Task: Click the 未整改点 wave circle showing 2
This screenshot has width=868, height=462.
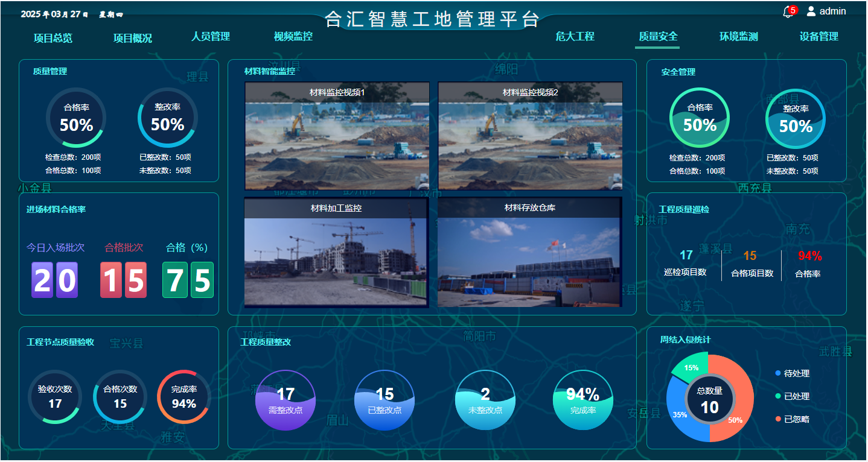Action: pyautogui.click(x=485, y=400)
